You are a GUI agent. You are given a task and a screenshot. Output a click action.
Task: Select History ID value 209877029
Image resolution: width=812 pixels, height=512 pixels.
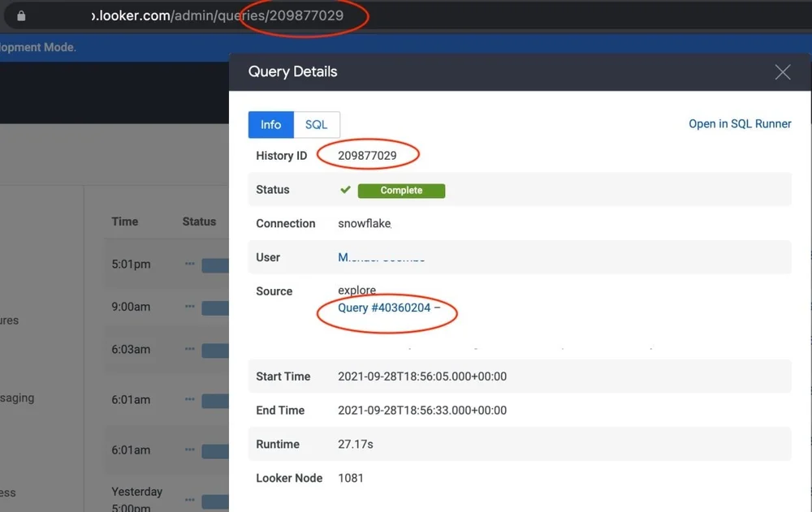click(367, 155)
